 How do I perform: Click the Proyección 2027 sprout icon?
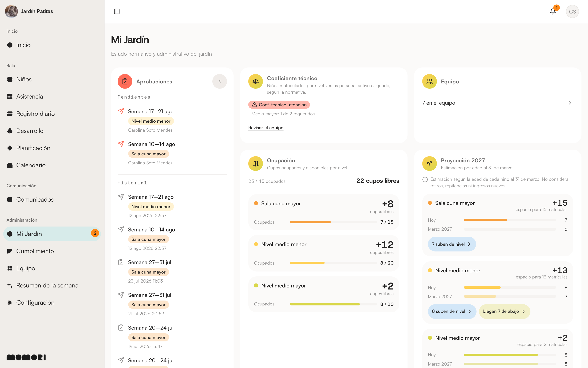click(x=429, y=164)
